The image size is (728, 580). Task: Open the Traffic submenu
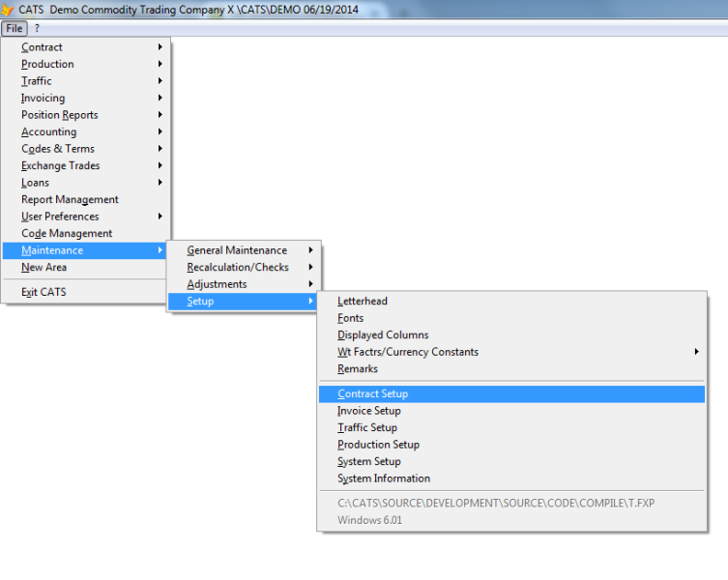coord(84,81)
